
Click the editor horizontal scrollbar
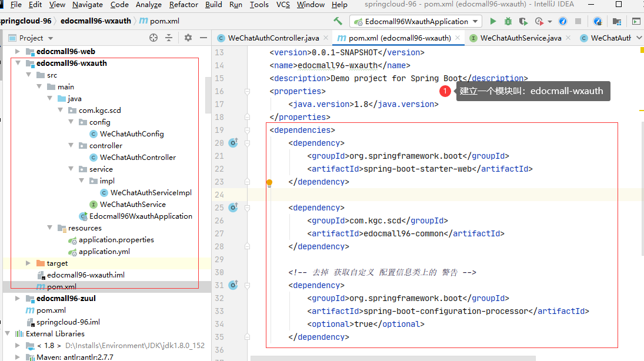(x=393, y=359)
